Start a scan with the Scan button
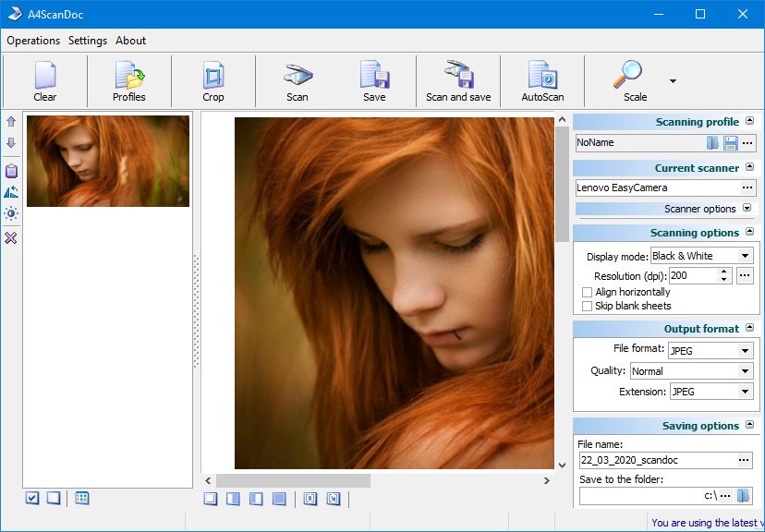Image resolution: width=765 pixels, height=532 pixels. pyautogui.click(x=297, y=81)
